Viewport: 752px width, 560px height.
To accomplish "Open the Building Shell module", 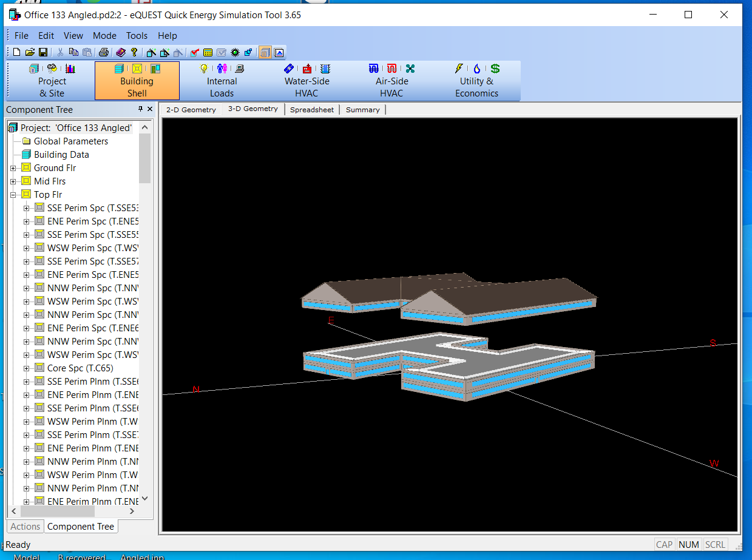I will tap(137, 81).
